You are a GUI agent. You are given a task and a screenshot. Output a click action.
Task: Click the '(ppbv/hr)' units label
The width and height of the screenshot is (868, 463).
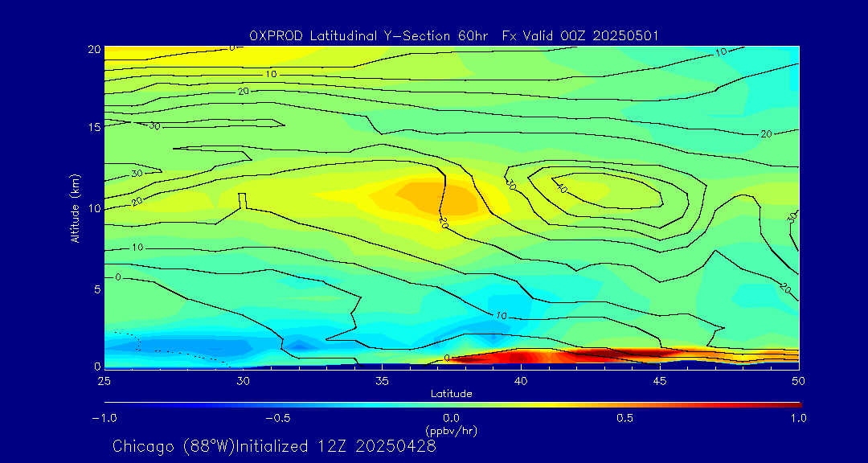tap(451, 430)
